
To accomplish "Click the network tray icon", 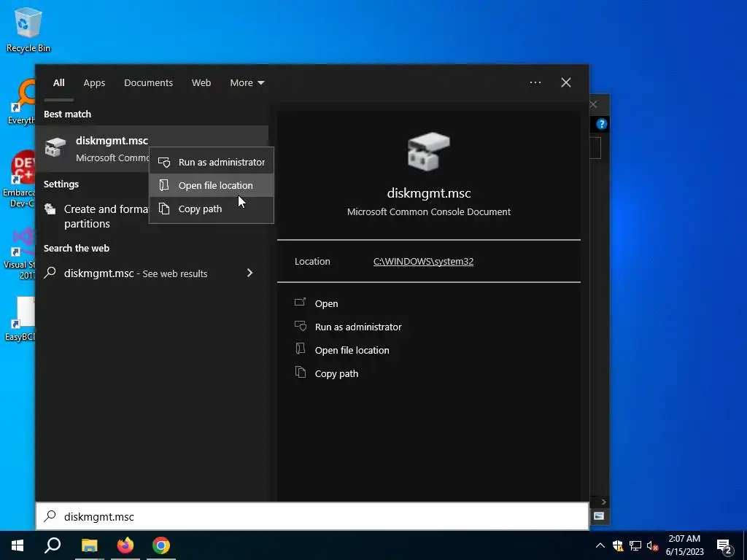I will tap(635, 545).
